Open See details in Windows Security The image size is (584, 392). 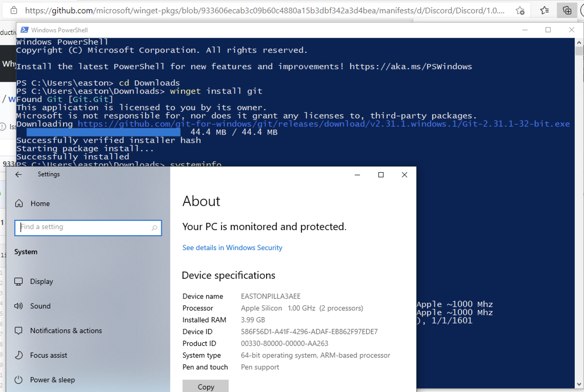pos(232,247)
